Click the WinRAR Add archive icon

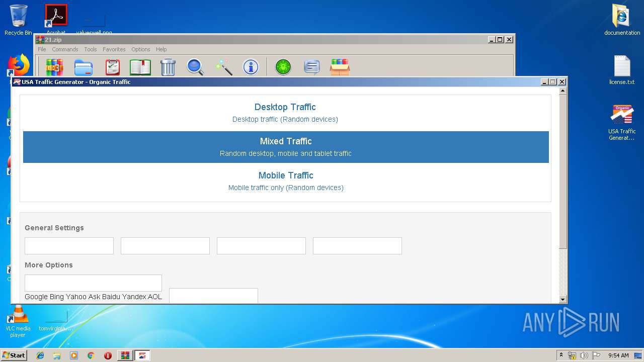point(54,66)
